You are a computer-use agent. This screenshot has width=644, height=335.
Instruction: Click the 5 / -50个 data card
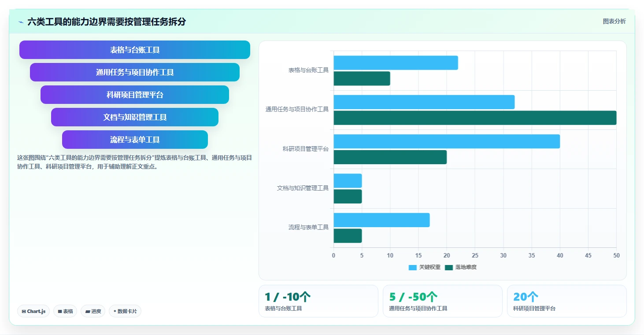443,301
